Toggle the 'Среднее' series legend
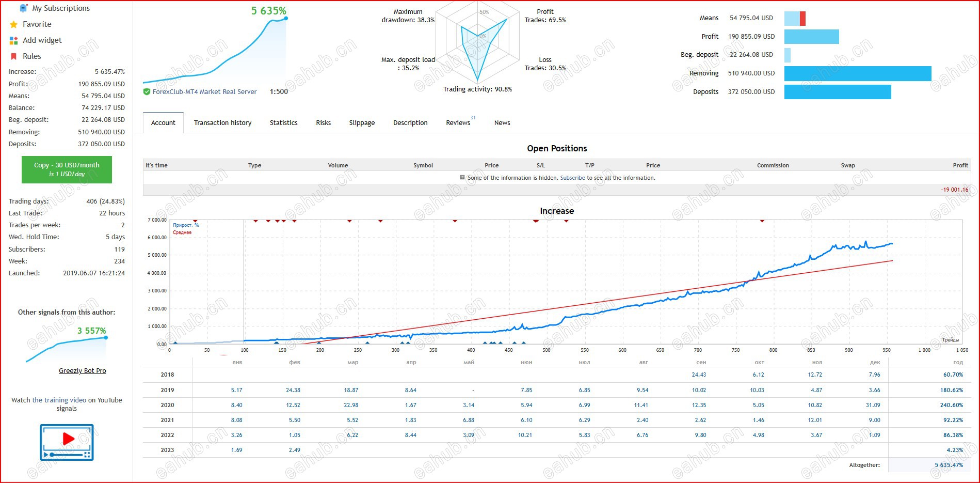 coord(182,232)
